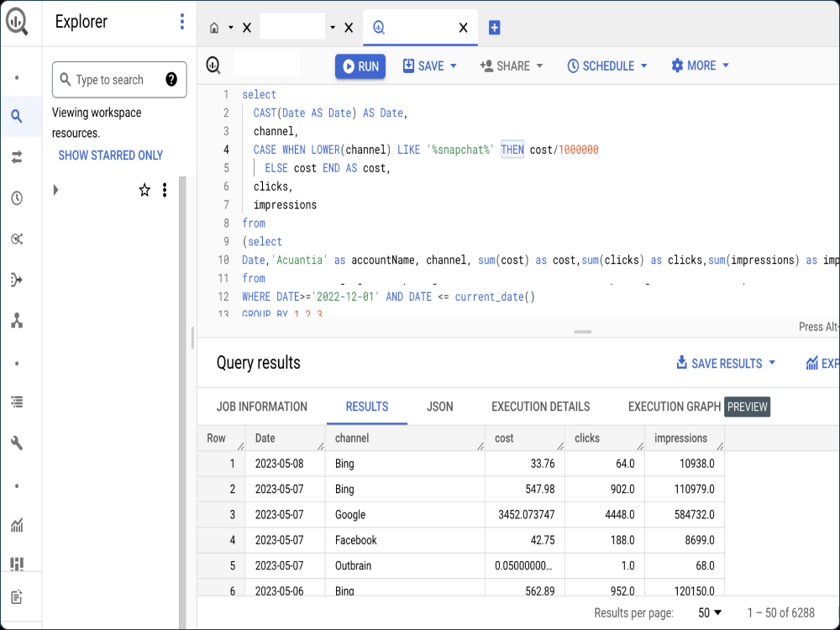The width and height of the screenshot is (840, 630).
Task: Open SAVE RESULTS dropdown
Action: tap(726, 363)
